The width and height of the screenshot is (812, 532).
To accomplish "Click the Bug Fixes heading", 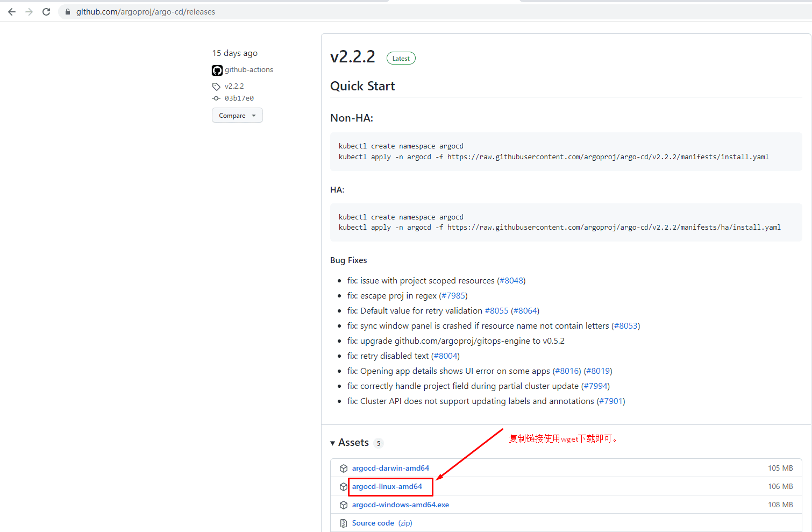I will coord(348,260).
